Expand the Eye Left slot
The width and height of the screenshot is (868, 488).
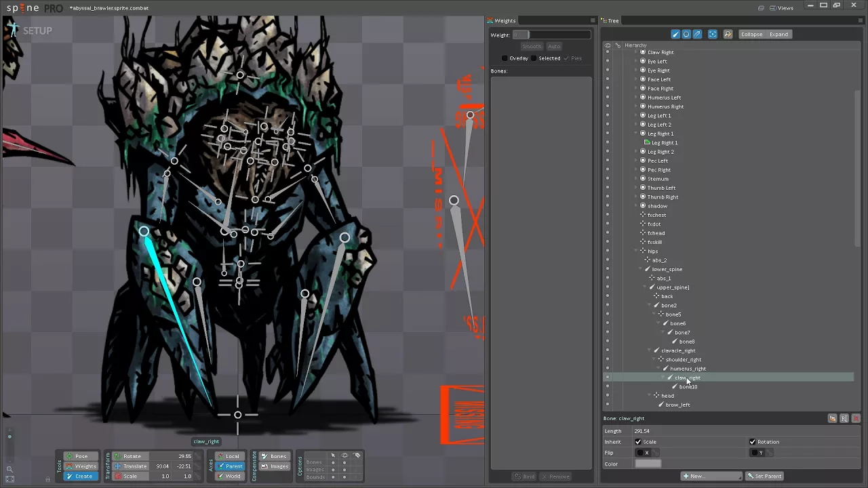635,61
